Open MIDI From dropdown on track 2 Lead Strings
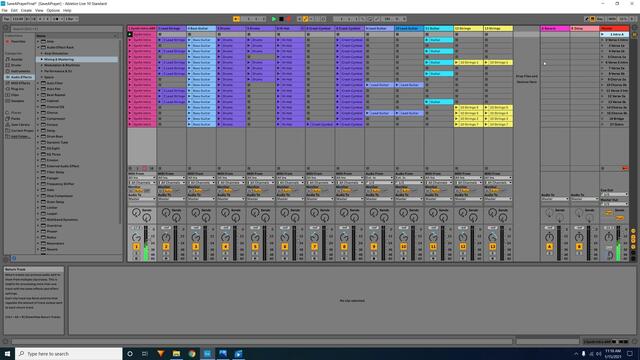The width and height of the screenshot is (640, 360). click(x=171, y=178)
